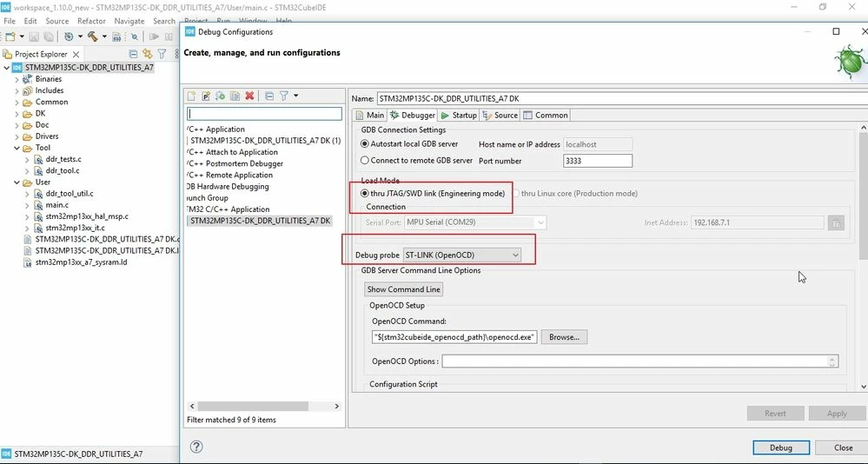Click the Revert button
868x464 pixels.
[x=775, y=413]
